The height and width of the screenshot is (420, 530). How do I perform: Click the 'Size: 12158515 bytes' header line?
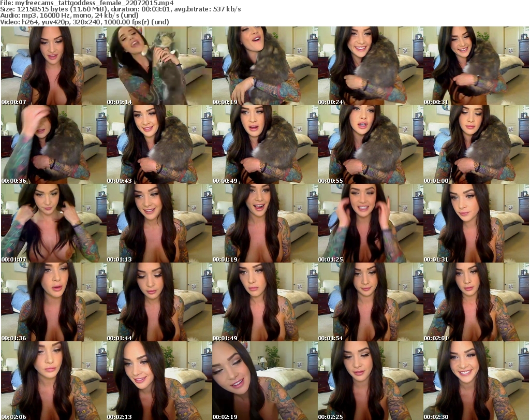120,9
